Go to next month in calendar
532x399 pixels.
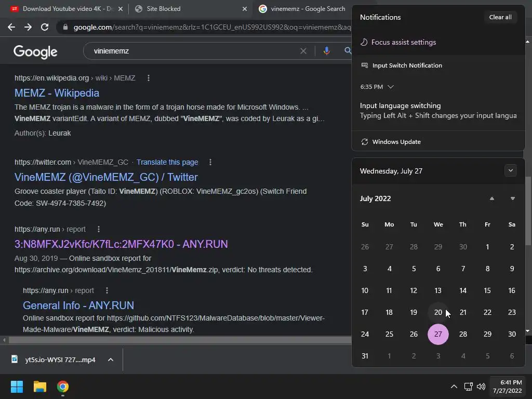[x=513, y=198]
